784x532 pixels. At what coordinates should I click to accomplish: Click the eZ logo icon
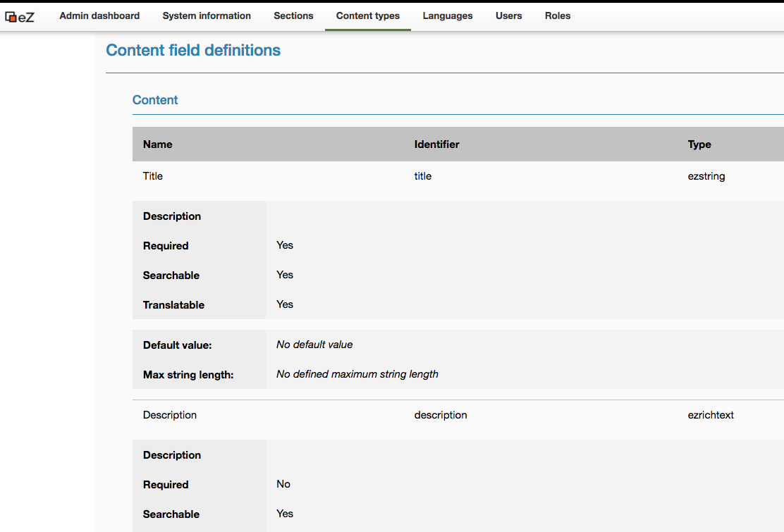20,17
